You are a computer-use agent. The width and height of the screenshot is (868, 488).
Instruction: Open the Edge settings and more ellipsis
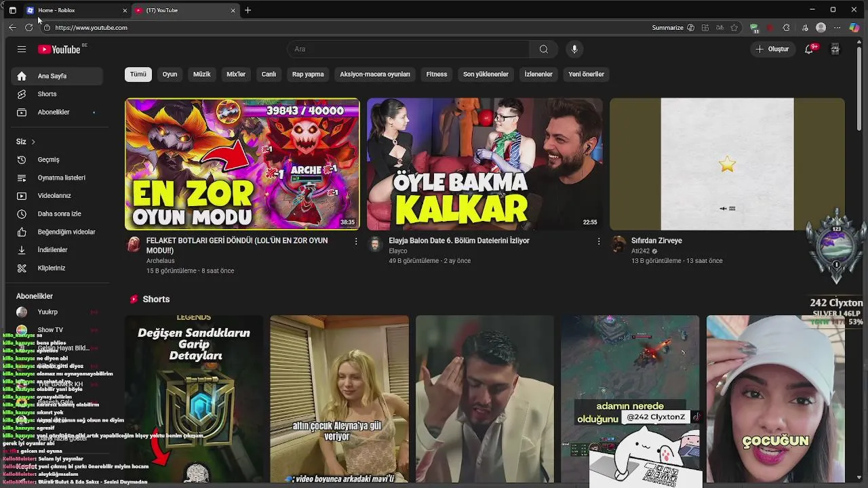(x=837, y=28)
